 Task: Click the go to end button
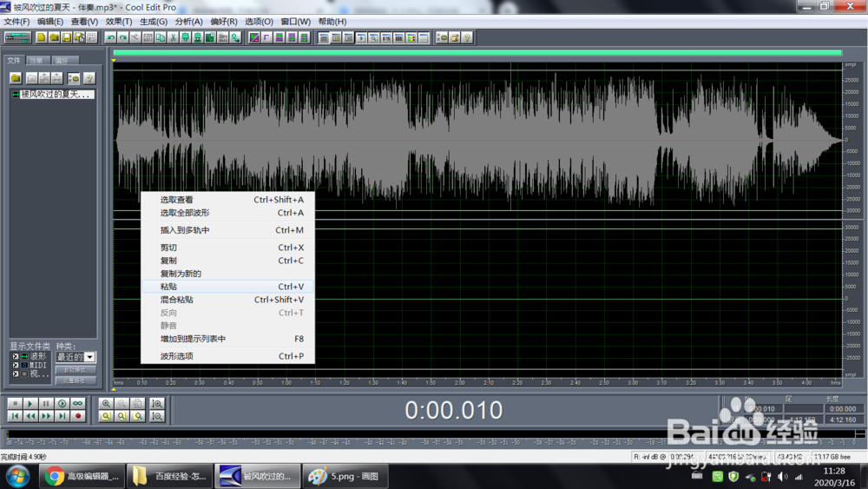click(x=62, y=415)
